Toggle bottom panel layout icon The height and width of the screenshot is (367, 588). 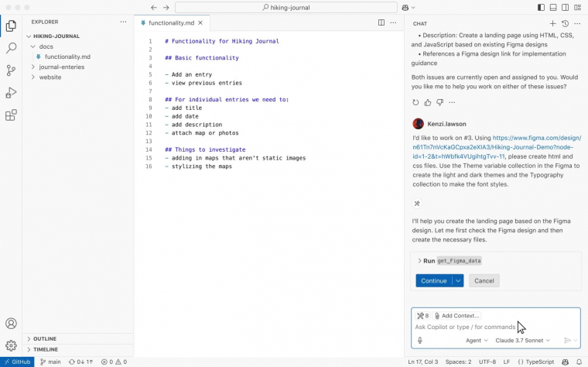[553, 8]
